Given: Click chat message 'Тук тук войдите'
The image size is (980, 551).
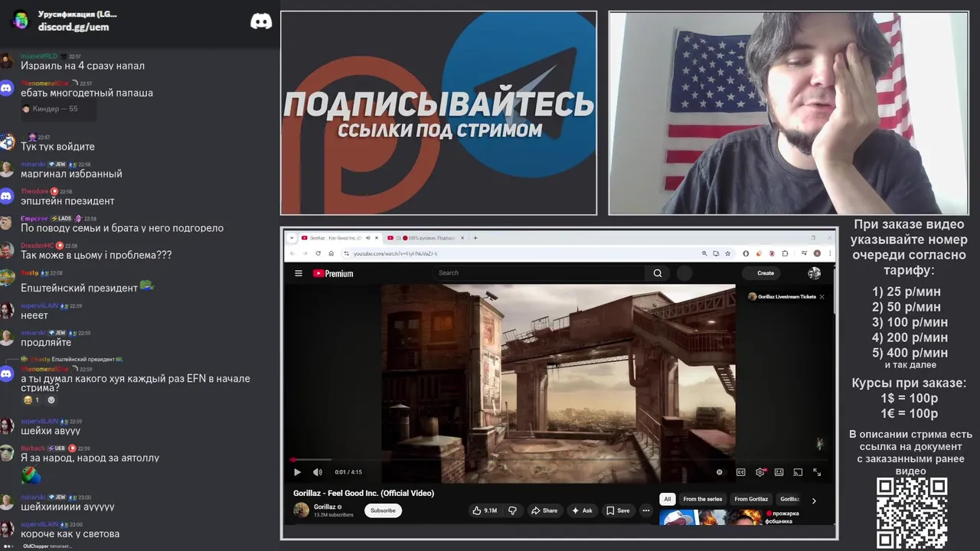Looking at the screenshot, I should coord(57,147).
